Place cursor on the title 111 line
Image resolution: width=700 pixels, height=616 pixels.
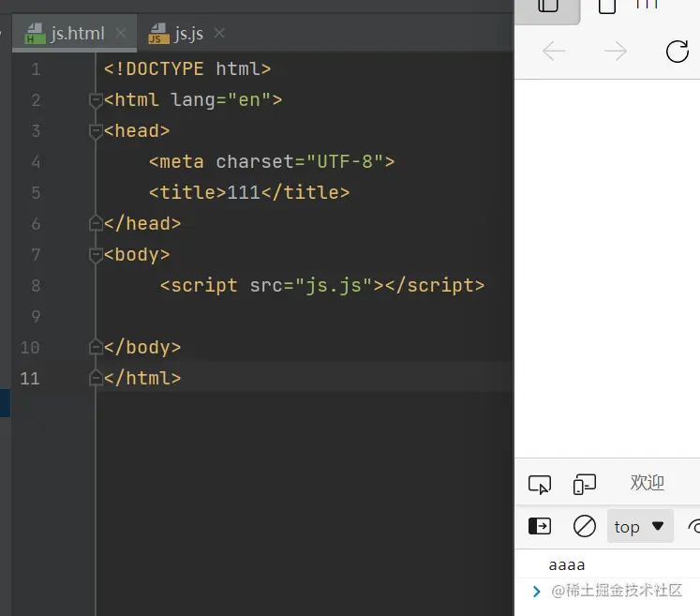[249, 193]
